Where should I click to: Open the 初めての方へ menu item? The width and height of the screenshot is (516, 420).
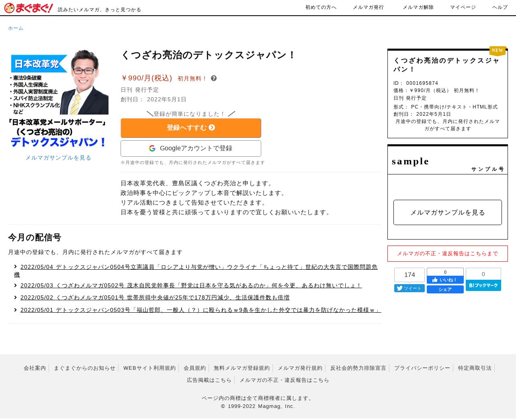321,7
